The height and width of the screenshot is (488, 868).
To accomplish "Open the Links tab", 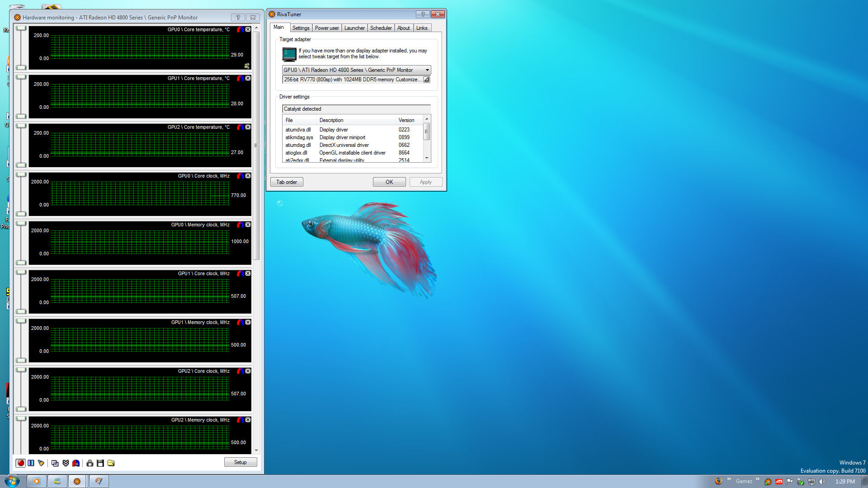I will pyautogui.click(x=422, y=28).
